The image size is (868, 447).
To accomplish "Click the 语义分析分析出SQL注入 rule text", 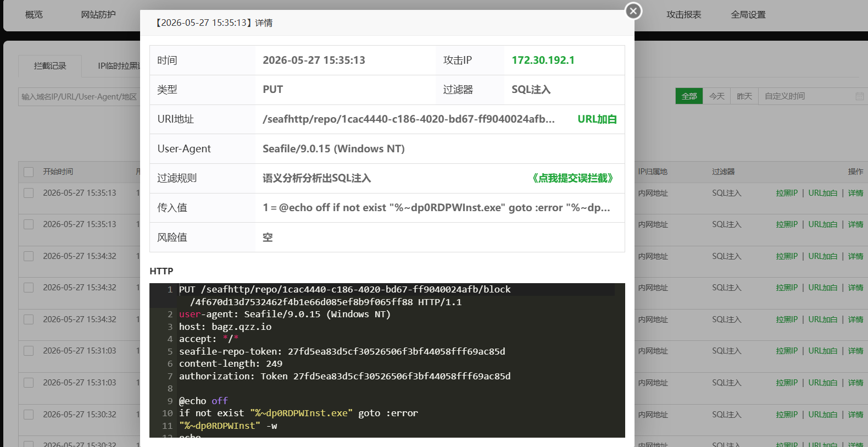I will (317, 178).
